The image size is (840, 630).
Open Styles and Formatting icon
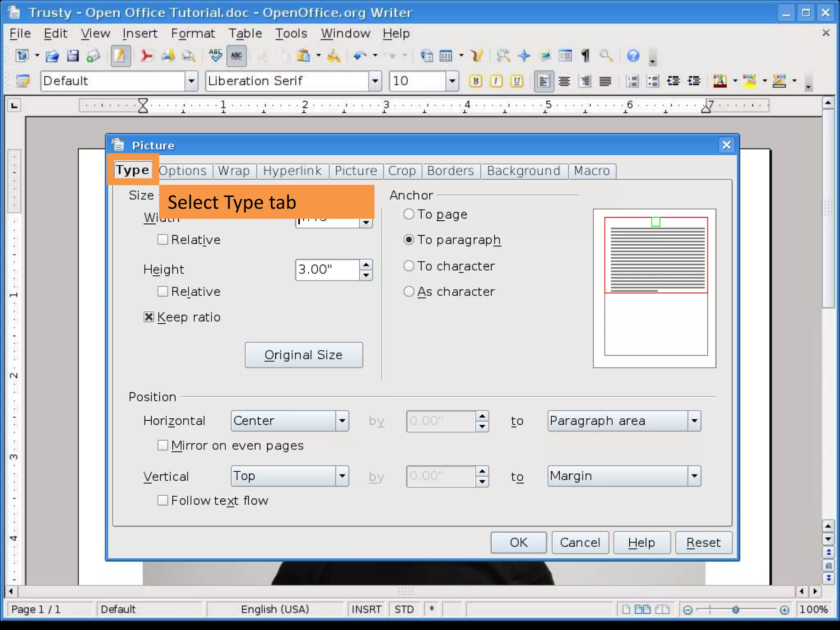tap(23, 81)
